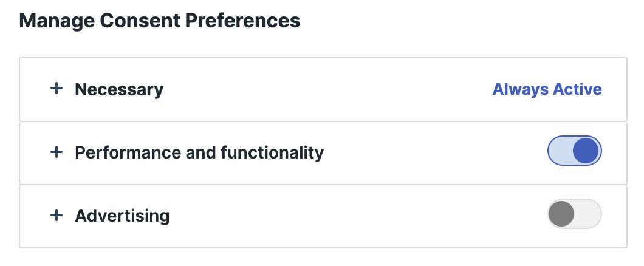The image size is (644, 266).
Task: Click the Always Active status text
Action: tap(547, 90)
